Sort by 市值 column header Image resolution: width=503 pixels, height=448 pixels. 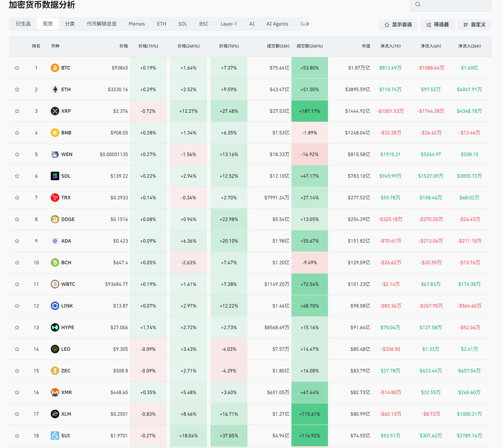[366, 46]
